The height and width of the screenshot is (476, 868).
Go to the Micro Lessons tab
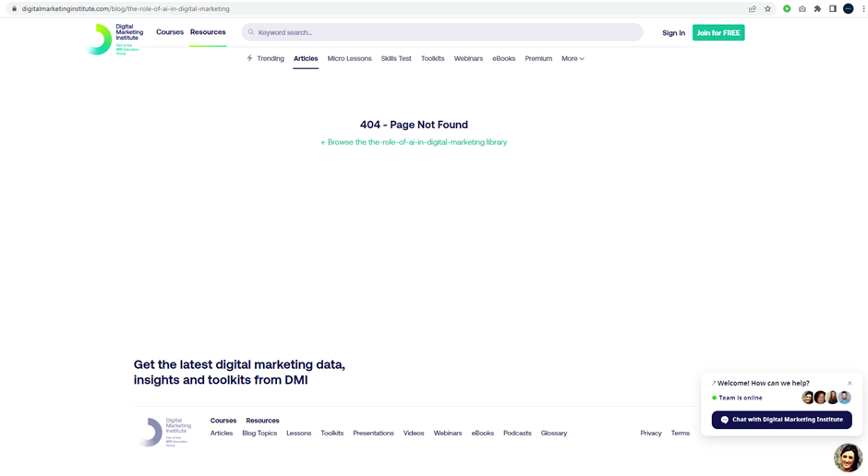click(349, 59)
